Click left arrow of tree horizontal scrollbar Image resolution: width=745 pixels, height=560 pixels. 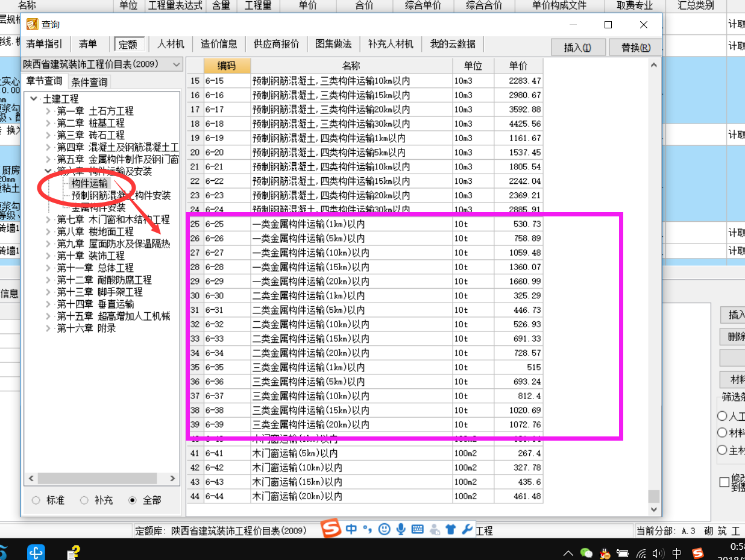pyautogui.click(x=31, y=479)
